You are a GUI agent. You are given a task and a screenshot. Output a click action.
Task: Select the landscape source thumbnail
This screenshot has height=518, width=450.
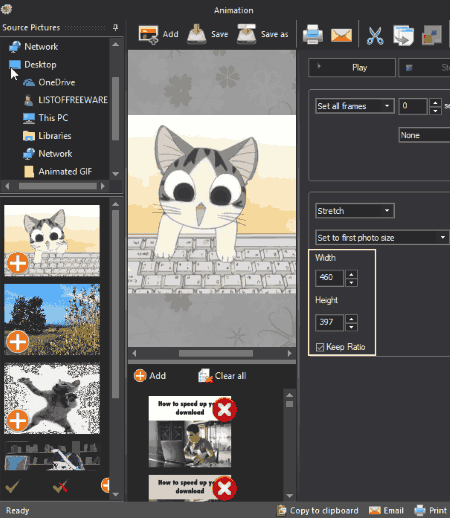coord(52,319)
